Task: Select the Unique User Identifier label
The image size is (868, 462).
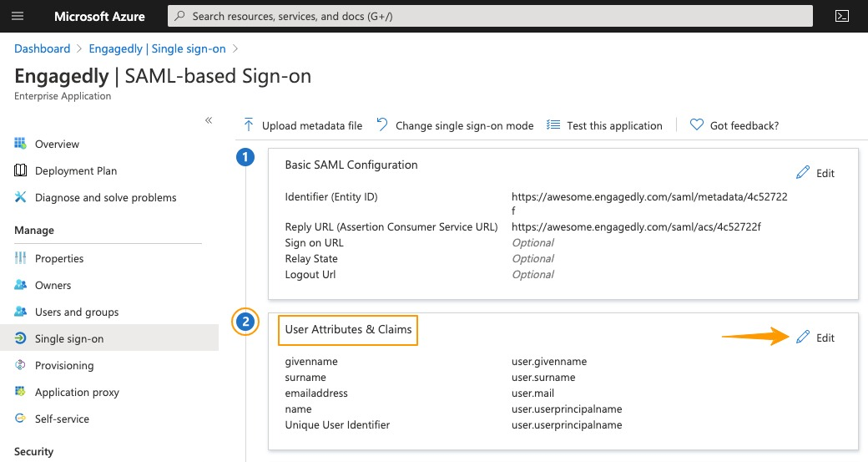Action: click(337, 425)
